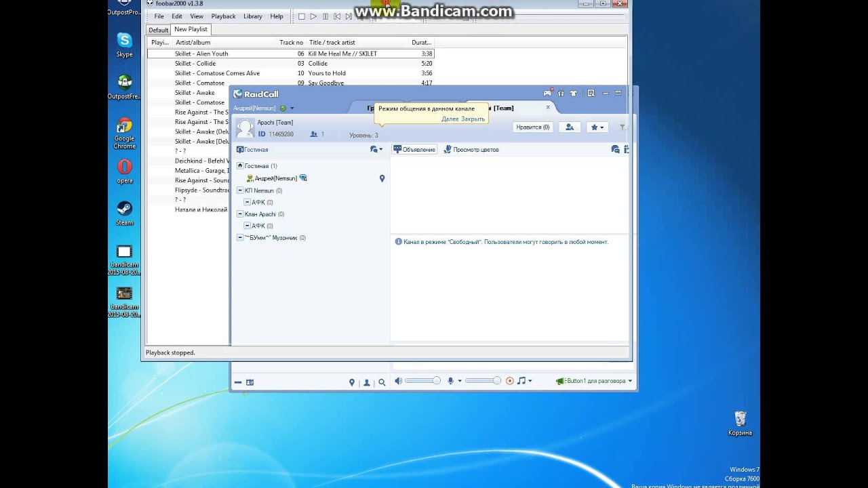Open the RaidCall title bar menu icon
The image size is (868, 488).
591,94
